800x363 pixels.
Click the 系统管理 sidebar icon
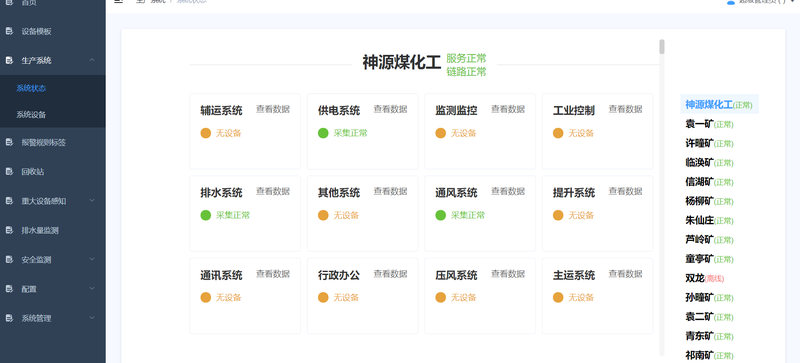pyautogui.click(x=9, y=318)
